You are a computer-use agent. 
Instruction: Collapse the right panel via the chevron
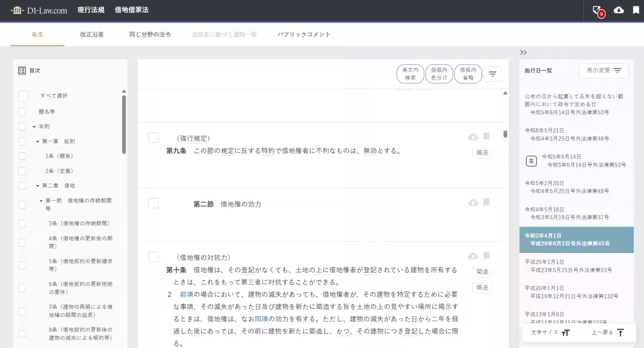click(523, 52)
